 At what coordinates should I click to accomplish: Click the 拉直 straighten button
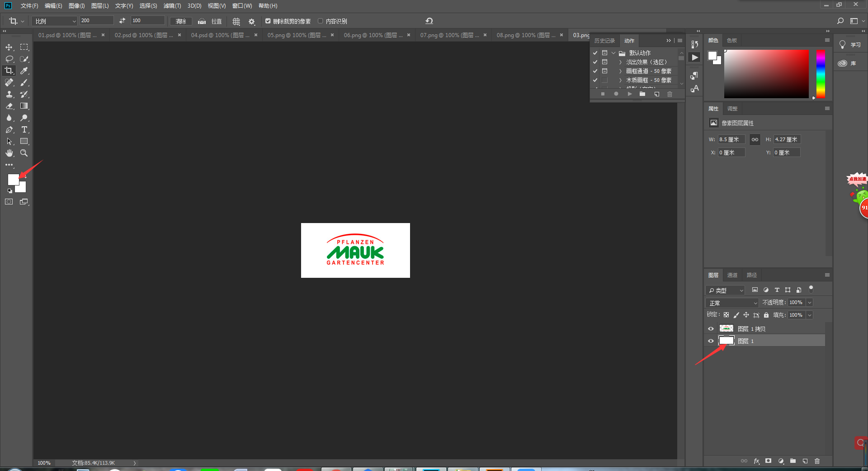pyautogui.click(x=210, y=21)
